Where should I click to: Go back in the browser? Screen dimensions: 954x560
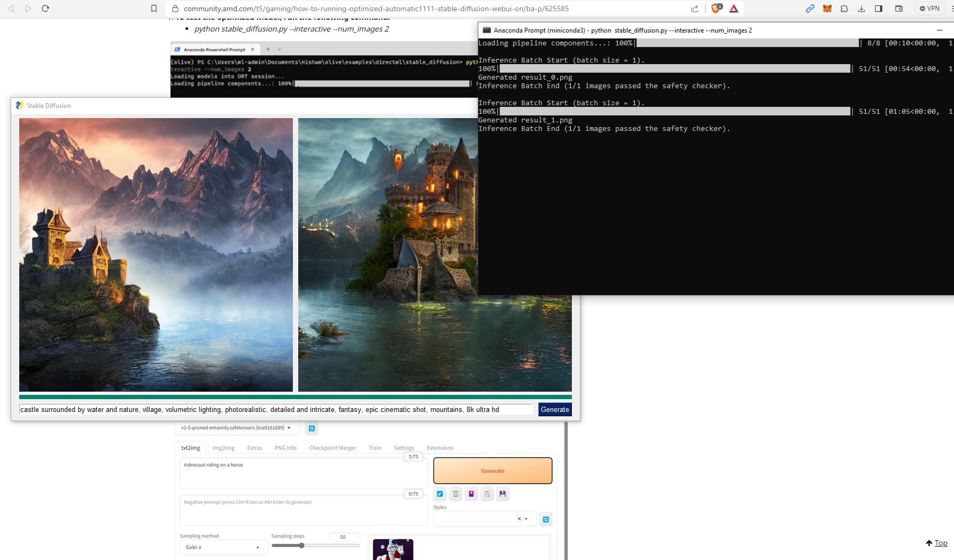[11, 9]
